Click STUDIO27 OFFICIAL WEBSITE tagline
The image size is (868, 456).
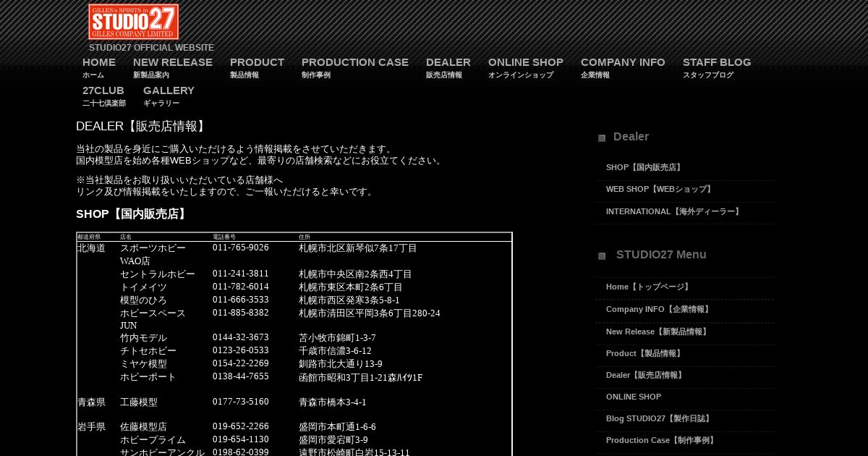click(151, 48)
